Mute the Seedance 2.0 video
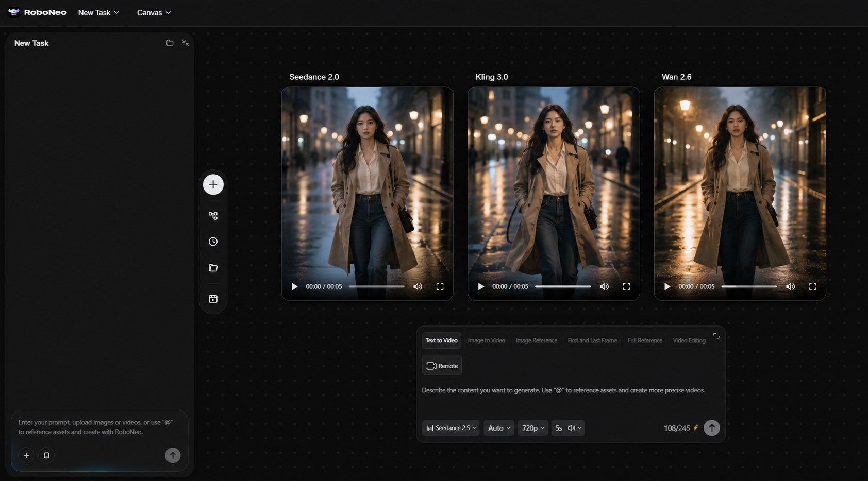Image resolution: width=868 pixels, height=481 pixels. tap(418, 286)
